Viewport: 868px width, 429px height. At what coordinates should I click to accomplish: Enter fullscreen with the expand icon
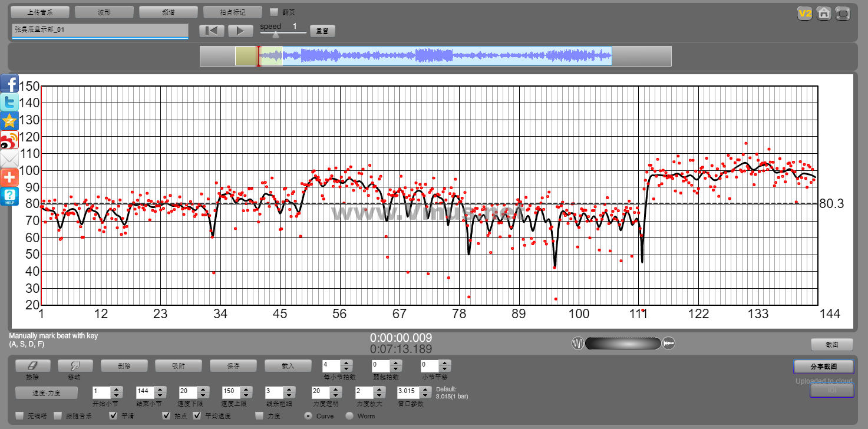843,13
